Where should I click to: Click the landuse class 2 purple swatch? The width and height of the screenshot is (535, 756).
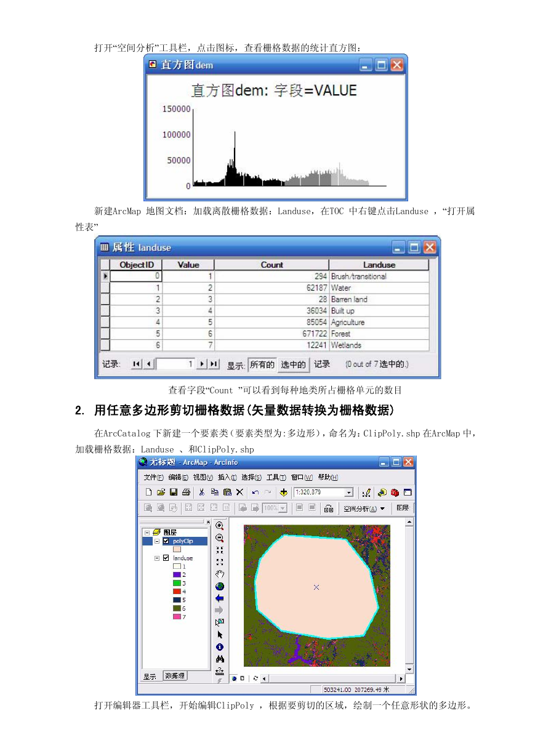point(177,574)
